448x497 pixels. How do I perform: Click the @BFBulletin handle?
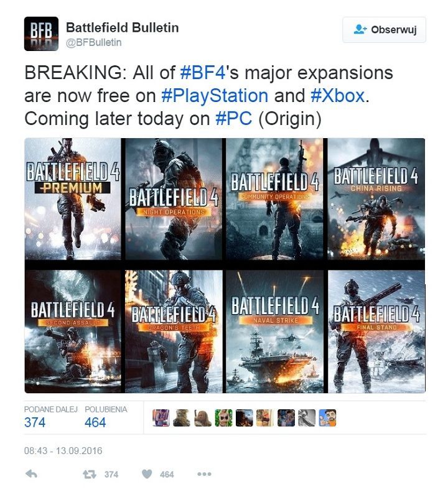pyautogui.click(x=93, y=42)
